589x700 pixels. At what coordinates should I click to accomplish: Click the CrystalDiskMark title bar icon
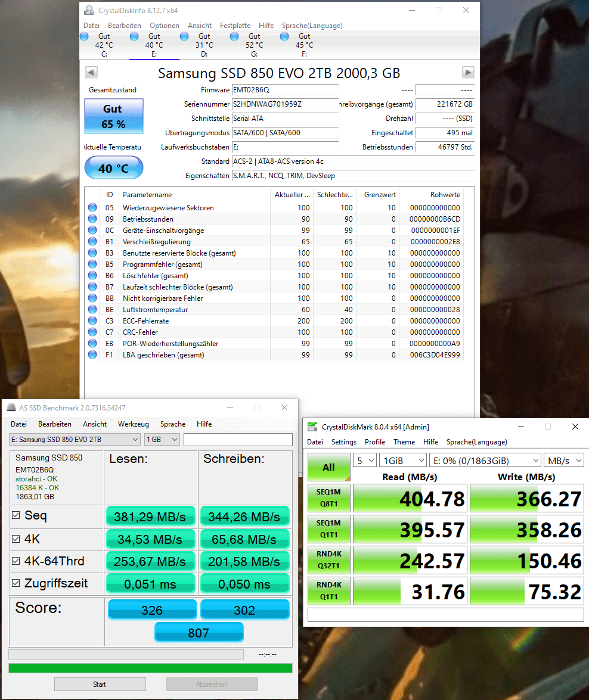pos(312,427)
